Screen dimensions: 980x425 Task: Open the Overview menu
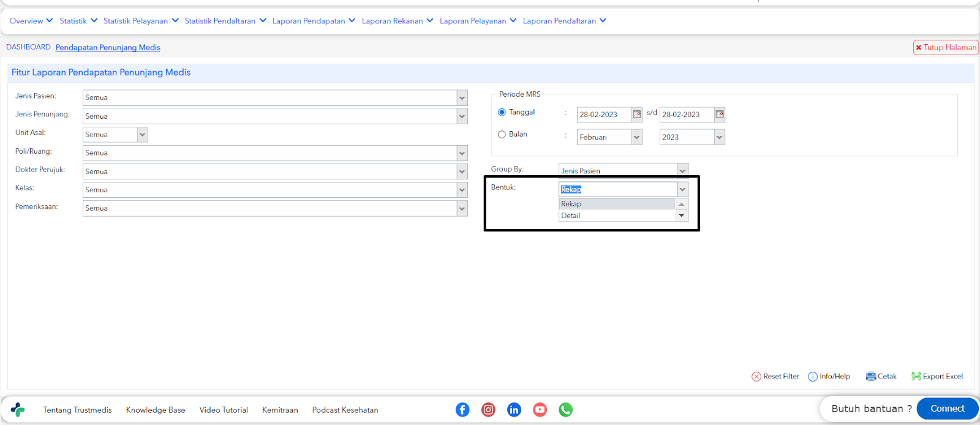coord(31,21)
